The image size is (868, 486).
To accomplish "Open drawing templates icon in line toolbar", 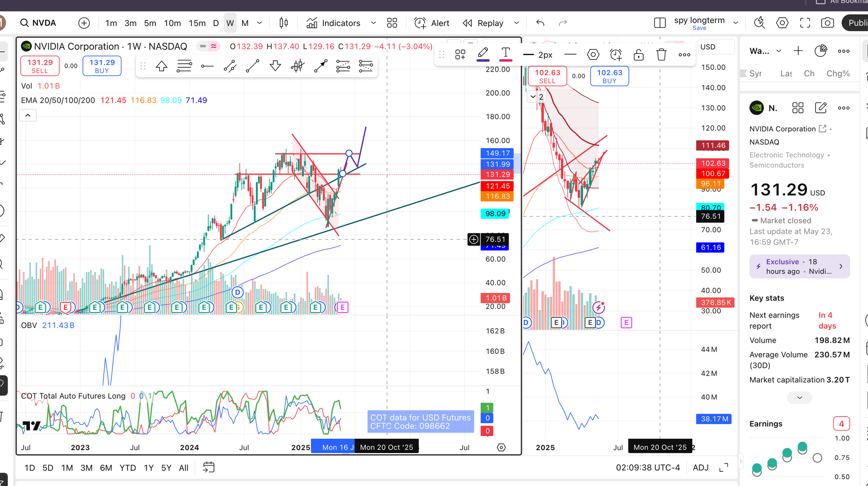I will [460, 55].
